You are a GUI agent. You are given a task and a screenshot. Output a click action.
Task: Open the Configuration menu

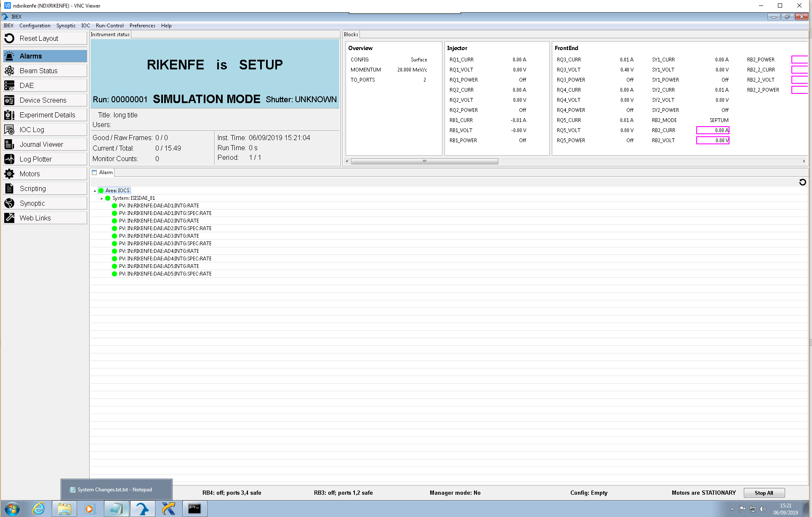click(35, 26)
